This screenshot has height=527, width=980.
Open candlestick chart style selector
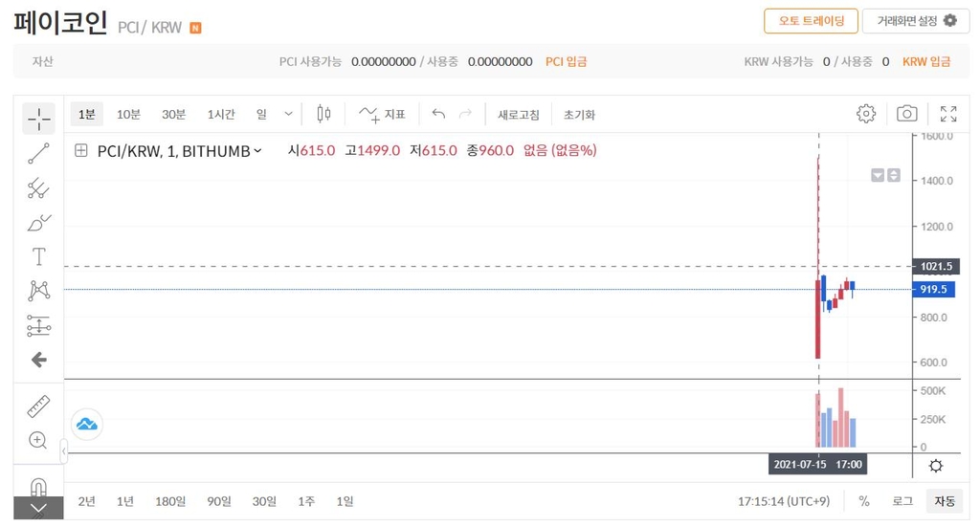point(323,115)
